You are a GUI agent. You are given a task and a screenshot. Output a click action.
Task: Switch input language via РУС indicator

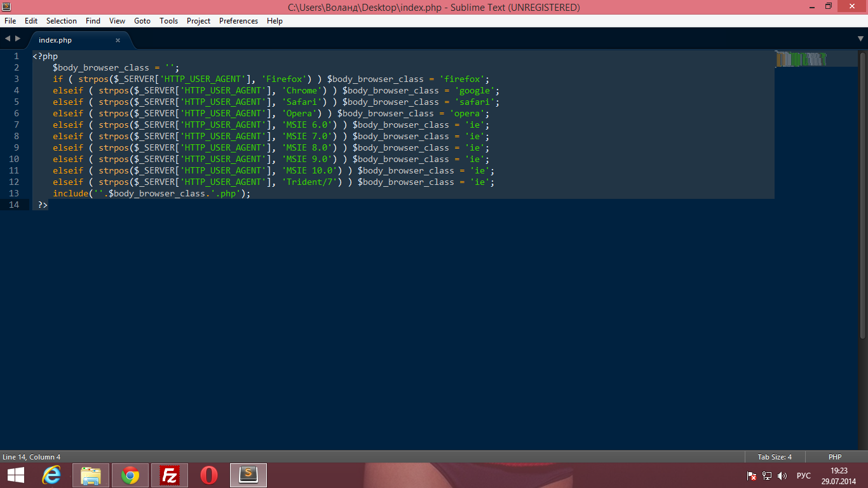click(x=804, y=476)
